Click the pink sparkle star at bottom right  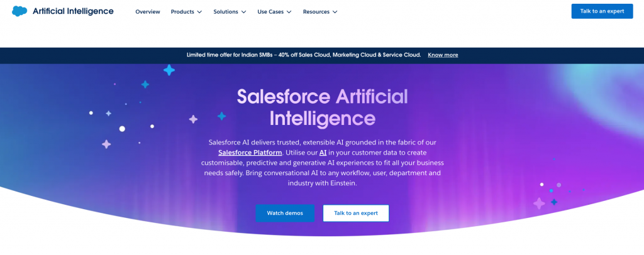(539, 203)
